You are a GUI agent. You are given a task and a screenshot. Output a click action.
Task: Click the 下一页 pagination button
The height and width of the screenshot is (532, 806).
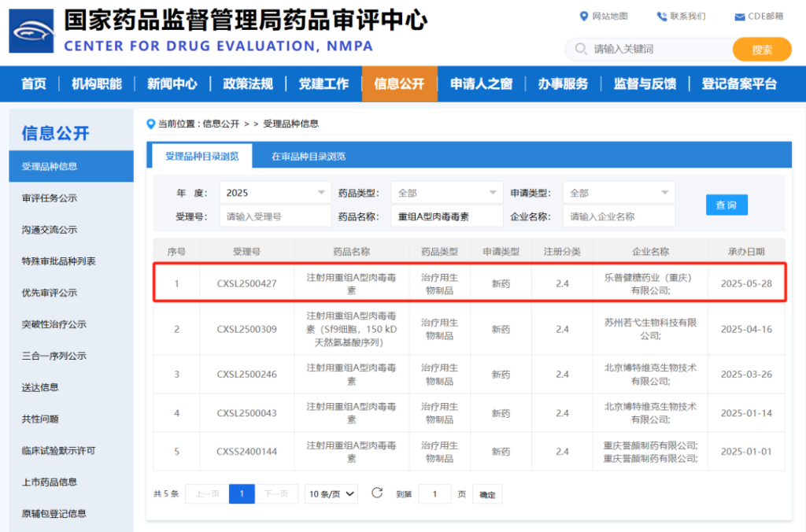[x=276, y=494]
